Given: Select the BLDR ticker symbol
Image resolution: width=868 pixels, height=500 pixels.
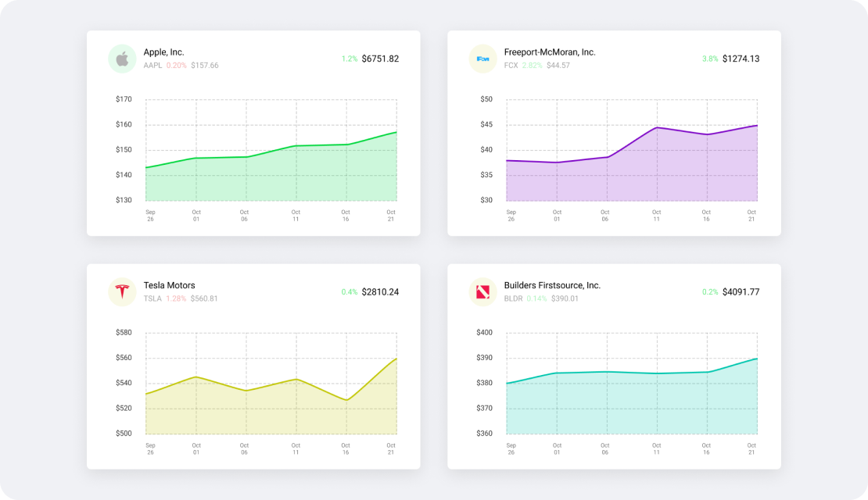Looking at the screenshot, I should coord(513,298).
